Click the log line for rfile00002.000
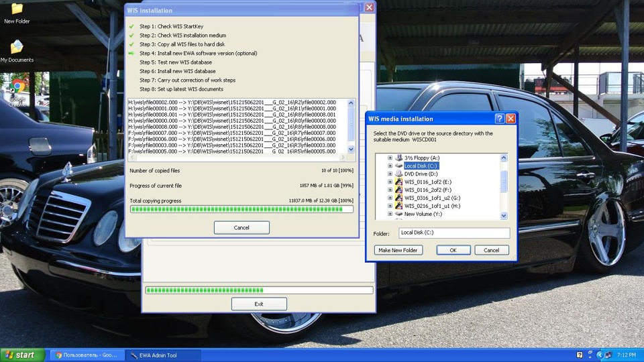The image size is (644, 362). point(232,102)
